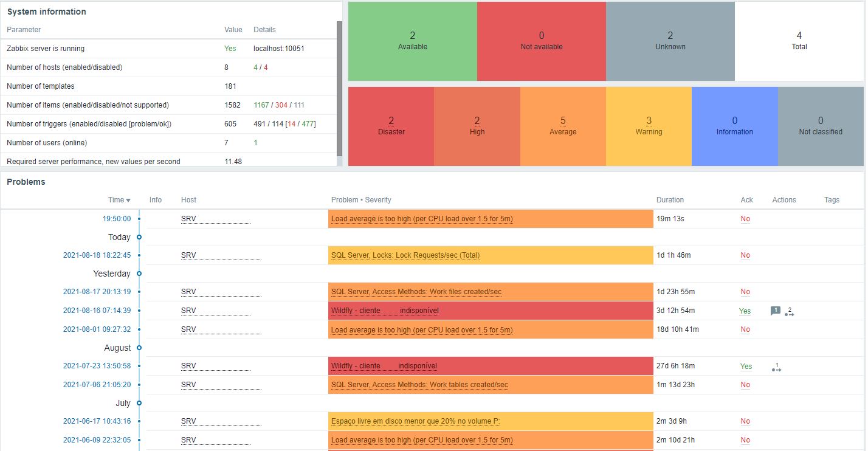The width and height of the screenshot is (868, 451).
Task: Click the Duration value 27d 6h 18m
Action: tap(676, 366)
